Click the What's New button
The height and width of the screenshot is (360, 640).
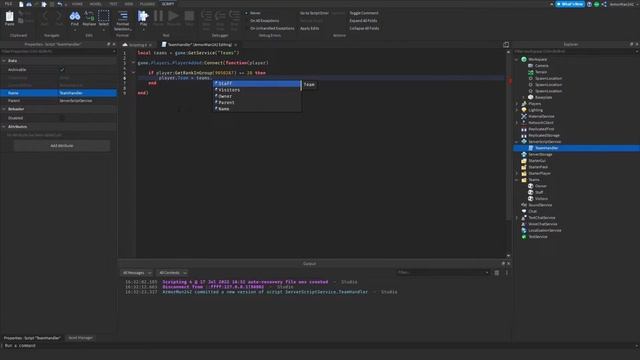[570, 4]
